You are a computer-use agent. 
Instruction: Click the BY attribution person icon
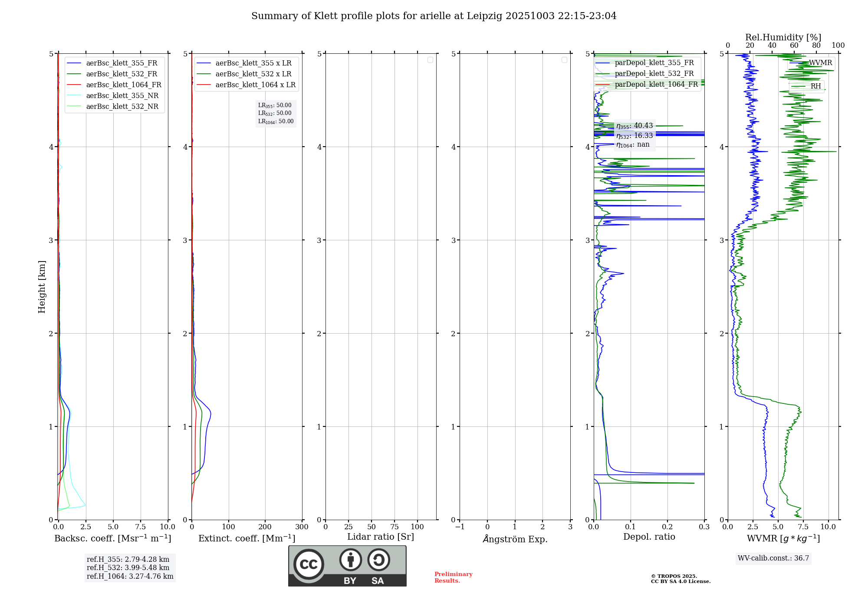pyautogui.click(x=350, y=560)
